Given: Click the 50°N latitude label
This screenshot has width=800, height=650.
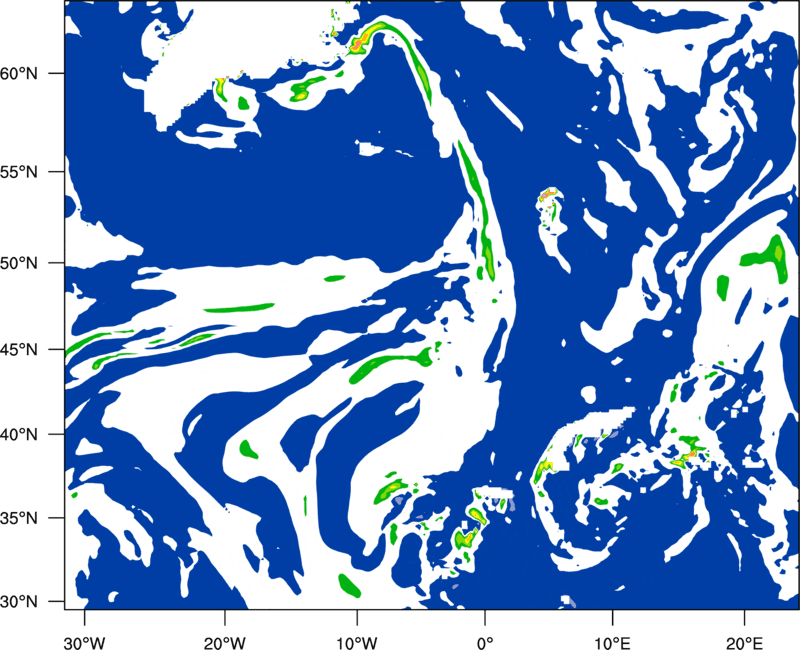Looking at the screenshot, I should 19,263.
